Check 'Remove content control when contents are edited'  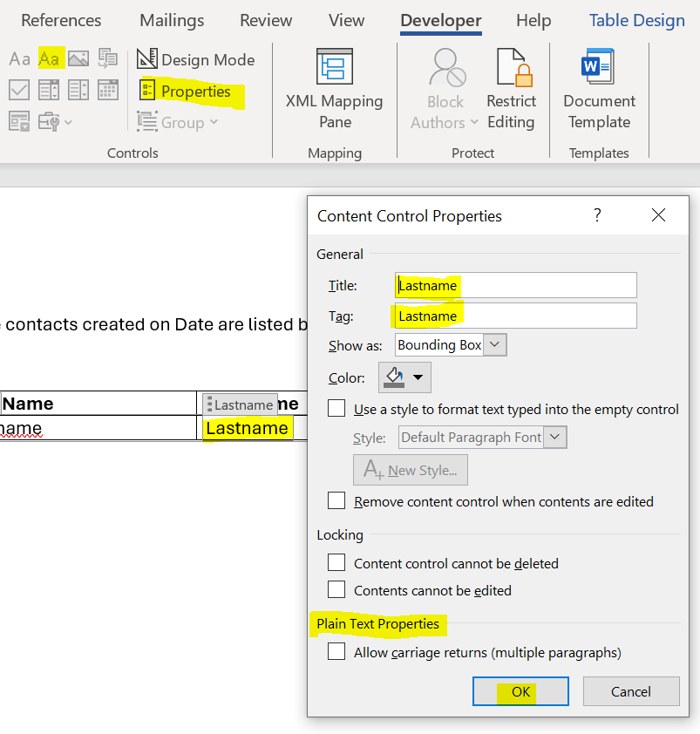[x=336, y=501]
